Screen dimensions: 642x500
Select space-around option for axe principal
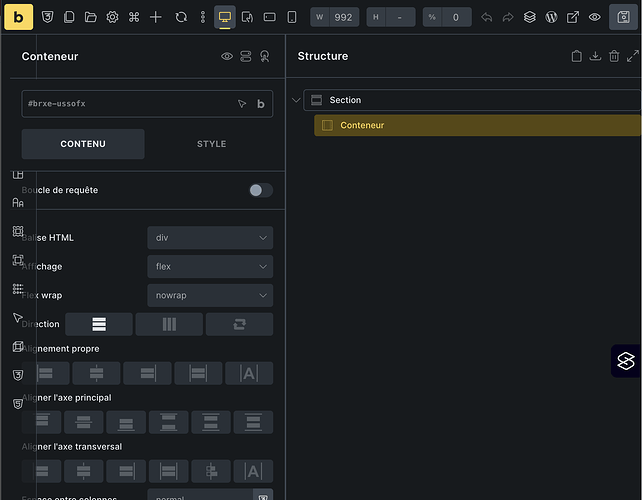pos(211,422)
